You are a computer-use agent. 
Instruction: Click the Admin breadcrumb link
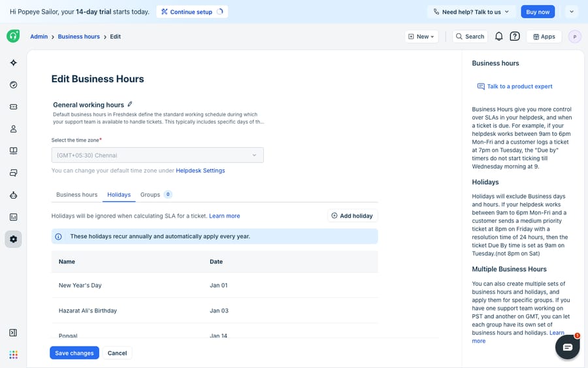pyautogui.click(x=39, y=37)
